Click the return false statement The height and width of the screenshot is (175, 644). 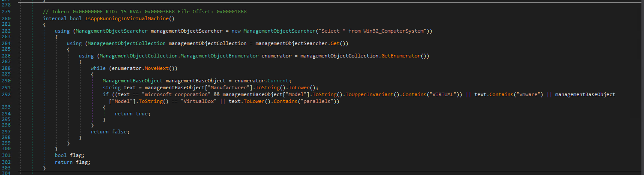(x=110, y=132)
